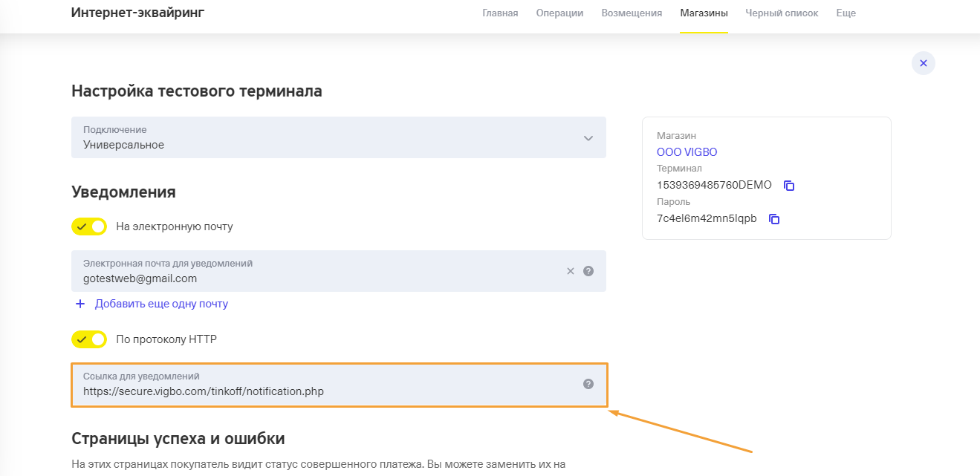Open help for notification URL field
980x476 pixels.
coord(588,384)
